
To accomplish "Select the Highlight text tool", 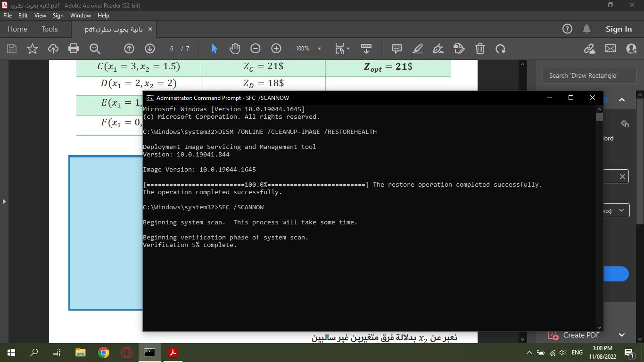I will [x=417, y=49].
